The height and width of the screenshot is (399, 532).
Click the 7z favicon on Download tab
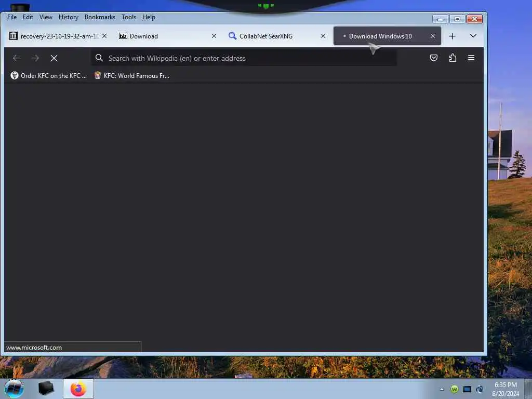(123, 36)
